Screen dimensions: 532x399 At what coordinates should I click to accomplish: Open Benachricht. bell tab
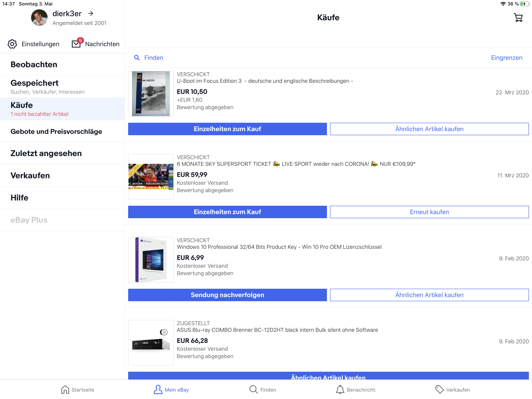356,390
